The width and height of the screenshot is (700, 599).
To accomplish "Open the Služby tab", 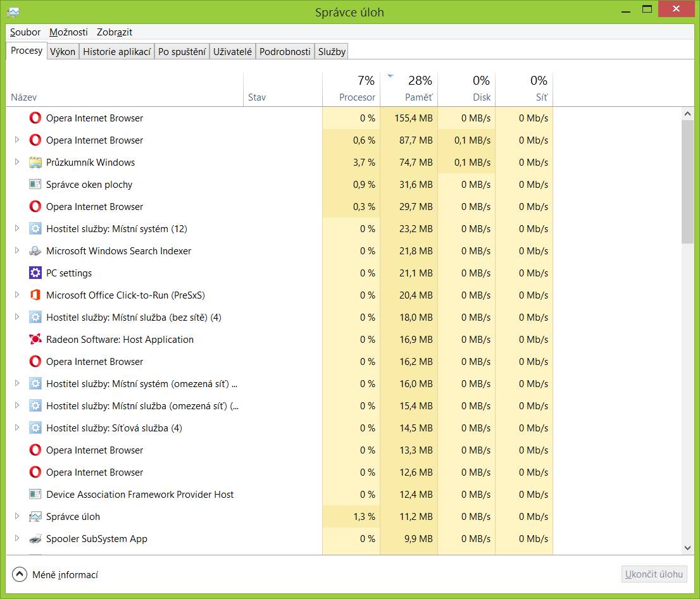I will coord(332,52).
